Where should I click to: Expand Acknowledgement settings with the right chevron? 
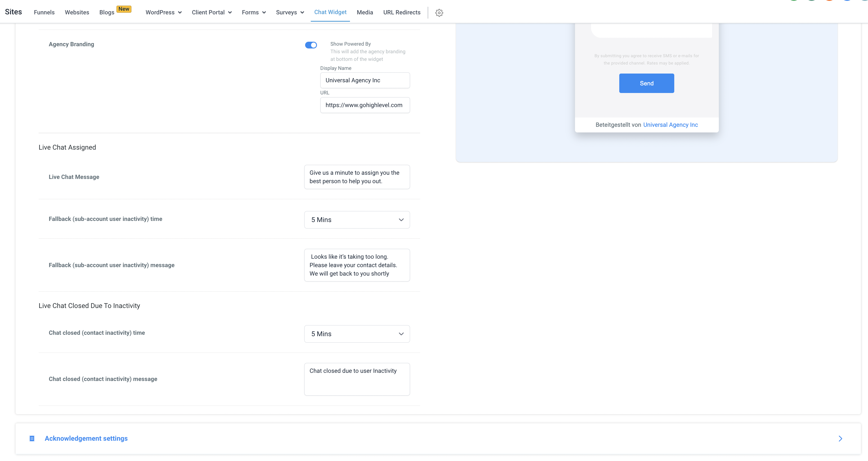[840, 438]
